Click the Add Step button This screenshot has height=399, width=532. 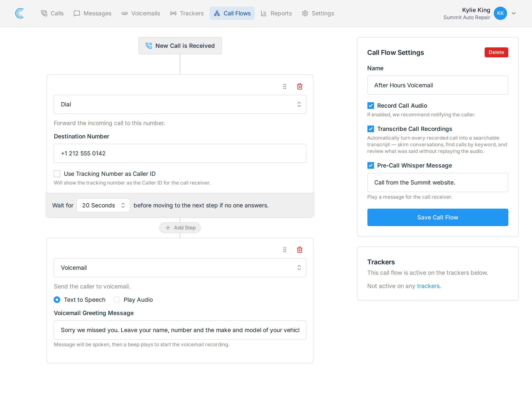click(180, 228)
